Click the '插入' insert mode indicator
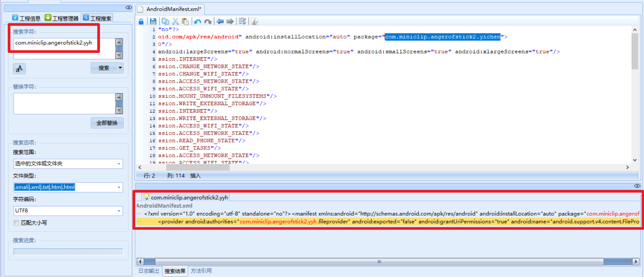 click(195, 176)
